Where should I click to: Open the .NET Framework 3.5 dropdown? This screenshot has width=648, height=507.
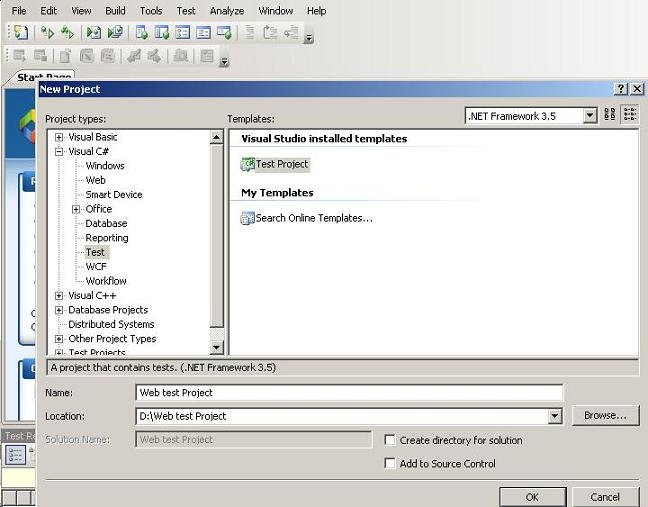(590, 116)
